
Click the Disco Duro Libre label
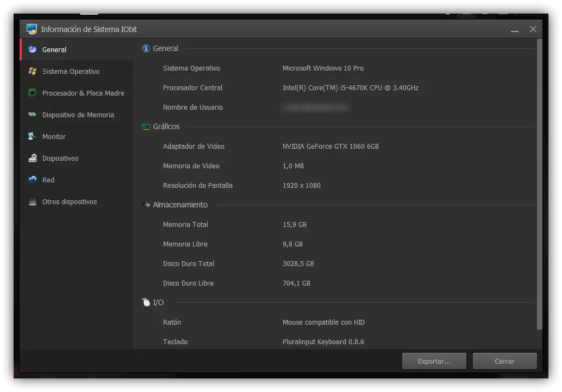pyautogui.click(x=188, y=283)
